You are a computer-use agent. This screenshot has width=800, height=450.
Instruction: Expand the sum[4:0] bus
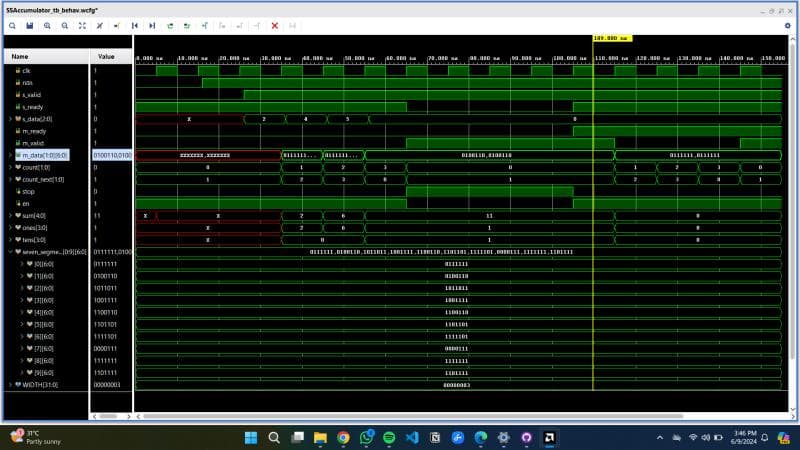click(10, 216)
